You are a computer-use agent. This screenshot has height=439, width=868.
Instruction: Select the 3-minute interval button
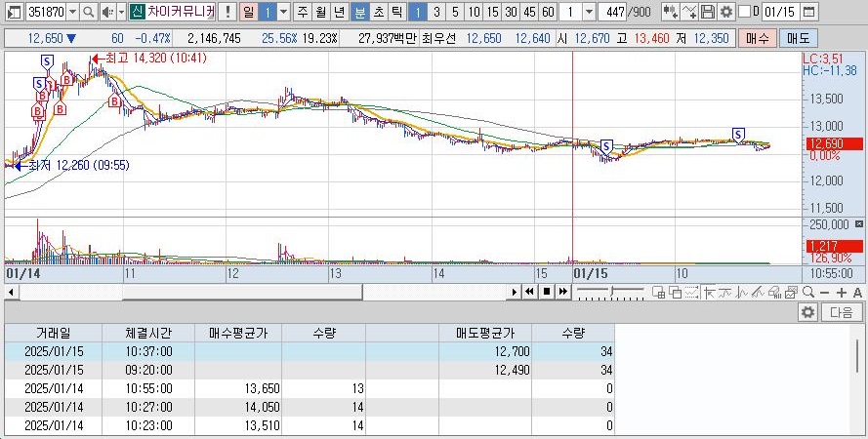(x=436, y=12)
